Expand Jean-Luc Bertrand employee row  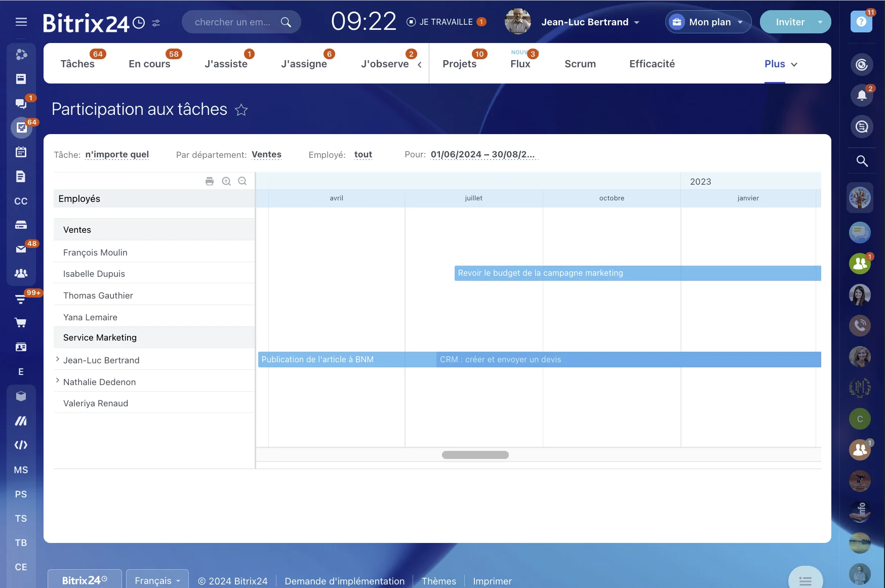pos(57,359)
